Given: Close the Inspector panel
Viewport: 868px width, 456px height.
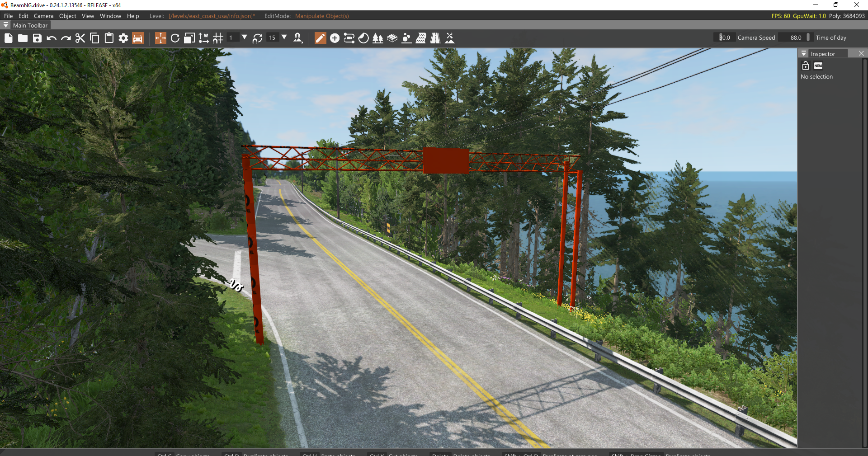Looking at the screenshot, I should tap(861, 53).
